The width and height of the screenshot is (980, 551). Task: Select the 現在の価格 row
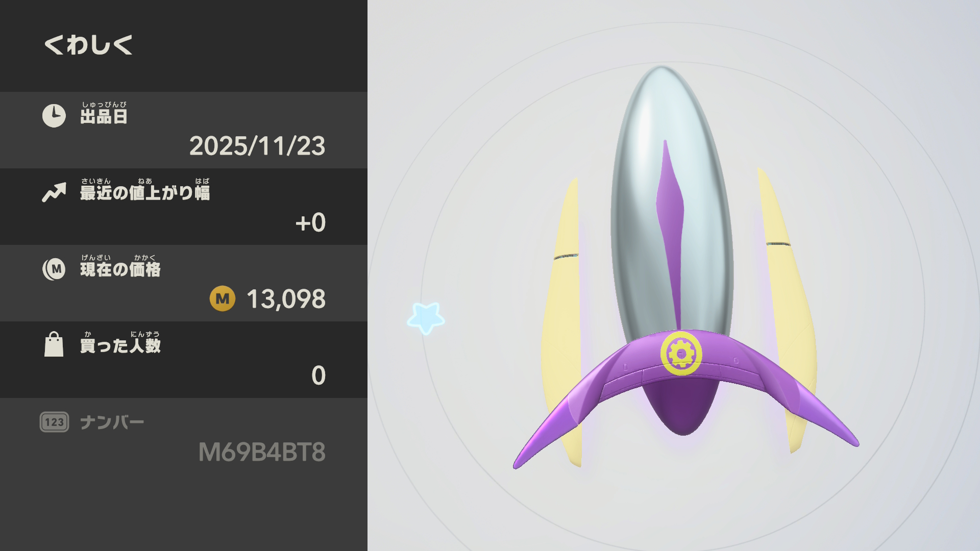[184, 283]
